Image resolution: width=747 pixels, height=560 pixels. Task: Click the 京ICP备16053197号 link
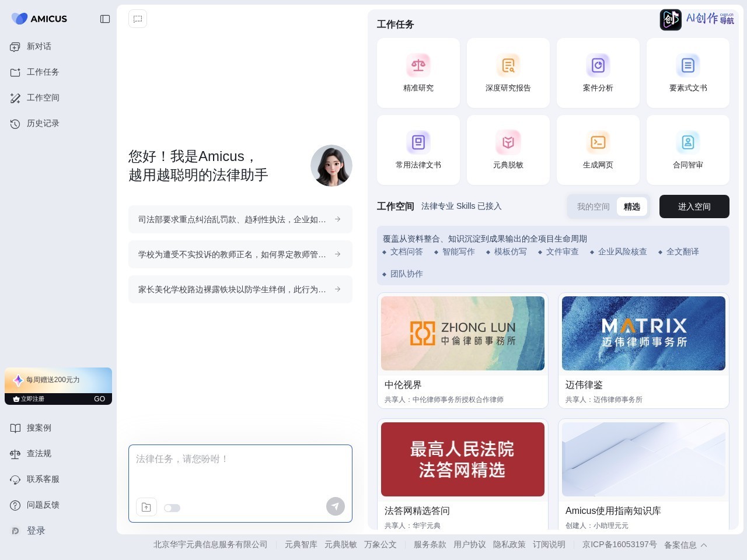coord(620,544)
